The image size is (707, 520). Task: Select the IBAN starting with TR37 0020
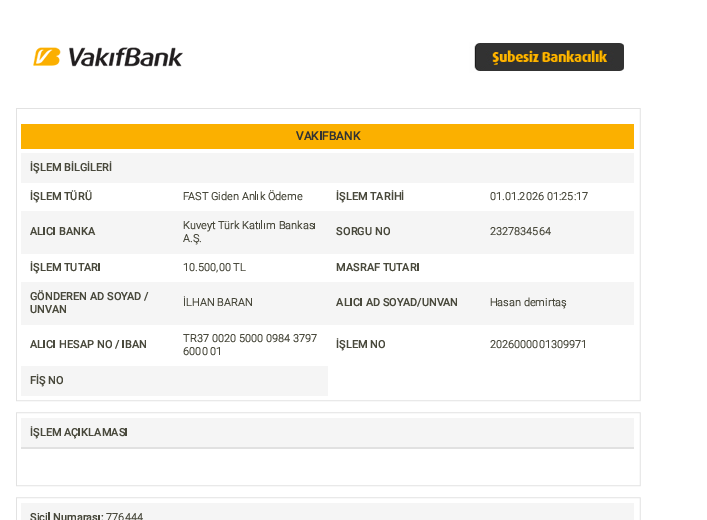click(x=250, y=345)
